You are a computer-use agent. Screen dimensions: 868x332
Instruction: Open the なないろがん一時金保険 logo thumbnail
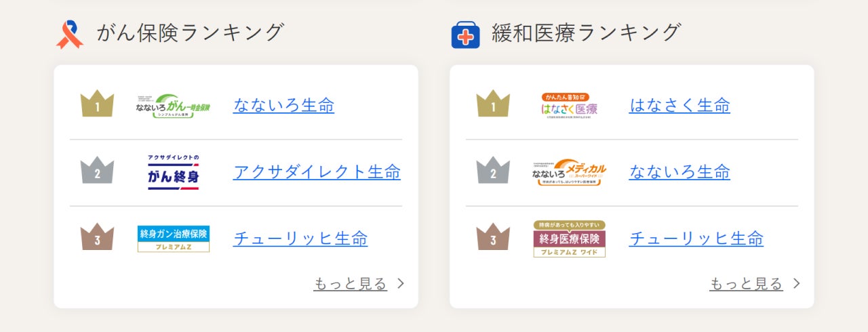click(x=173, y=106)
